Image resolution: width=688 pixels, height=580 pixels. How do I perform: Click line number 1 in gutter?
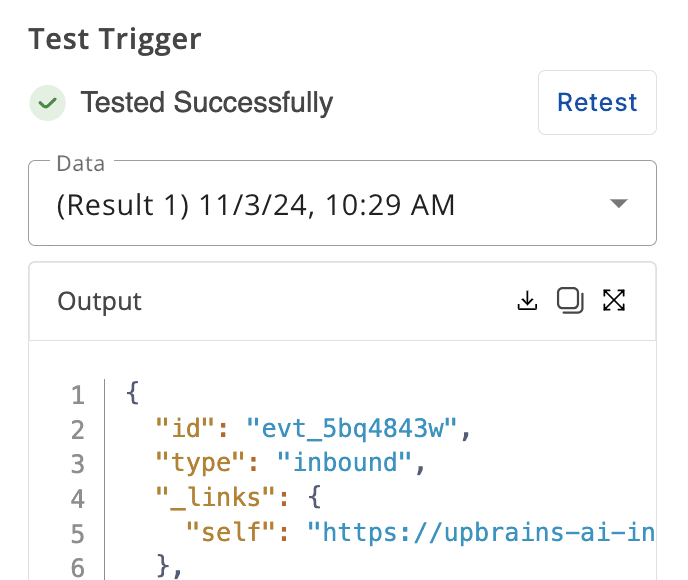(78, 395)
